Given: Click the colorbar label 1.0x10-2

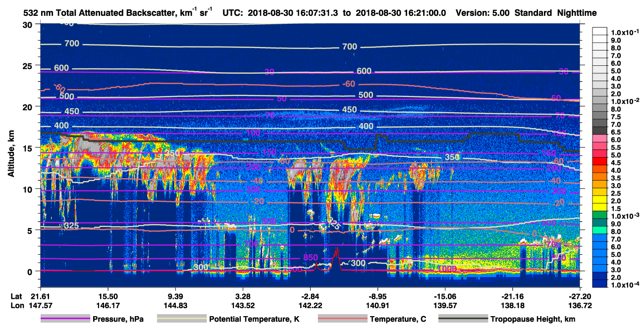Looking at the screenshot, I should [626, 101].
